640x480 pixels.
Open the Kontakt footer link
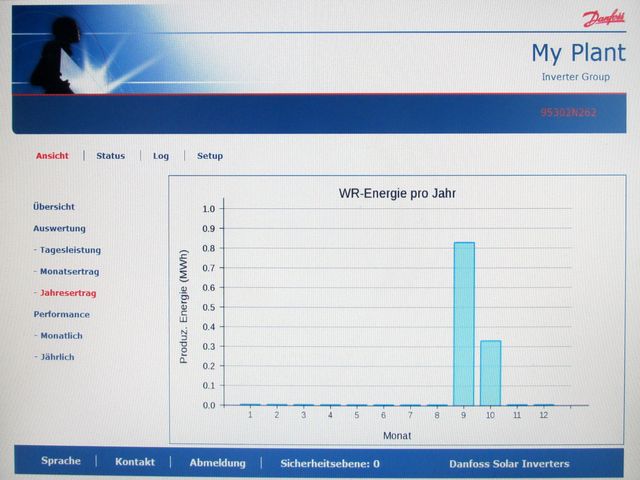click(135, 462)
